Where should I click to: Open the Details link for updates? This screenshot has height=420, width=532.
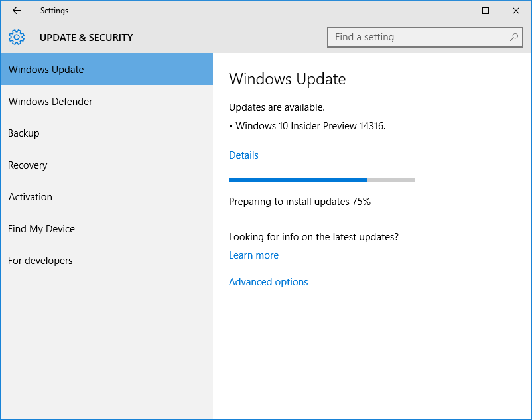[243, 155]
